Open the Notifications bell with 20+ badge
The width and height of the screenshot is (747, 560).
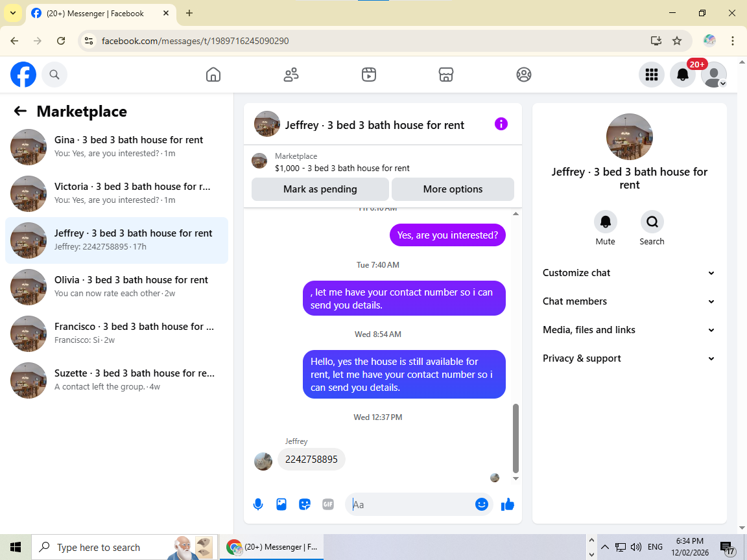[683, 75]
